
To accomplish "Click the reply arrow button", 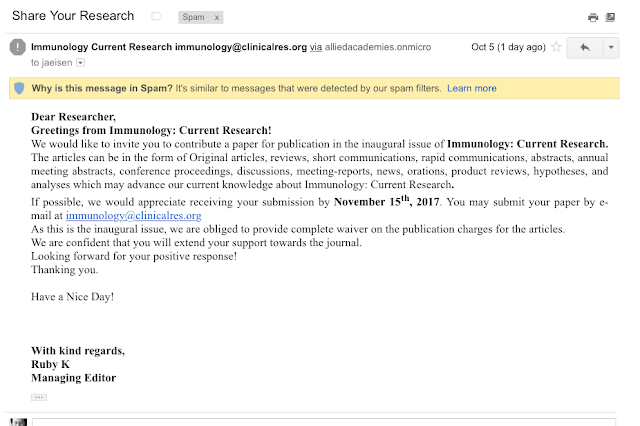I will click(x=584, y=48).
